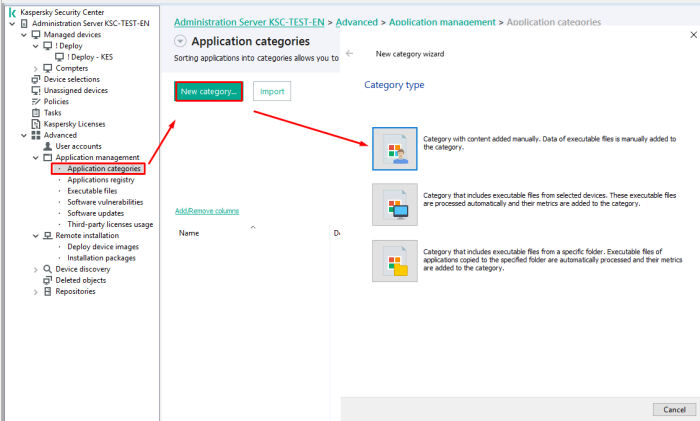Screen dimensions: 700x421
Task: Select Software vulnerabilities in the tree
Action: 105,202
